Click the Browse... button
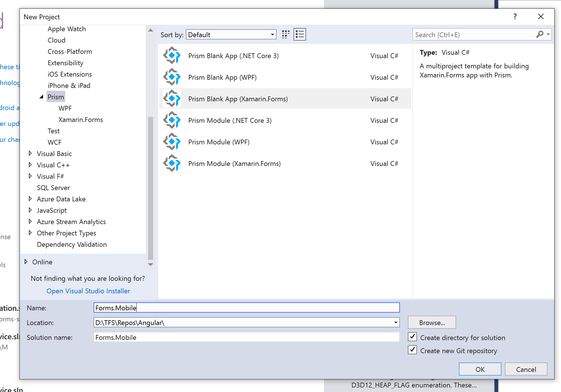561x392 pixels. [432, 323]
